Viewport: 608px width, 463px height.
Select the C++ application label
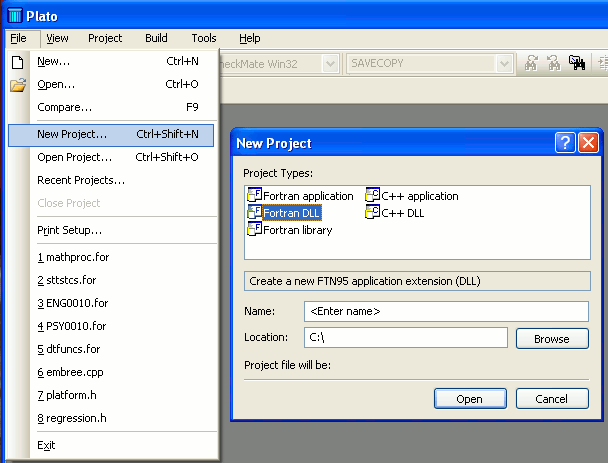(420, 196)
